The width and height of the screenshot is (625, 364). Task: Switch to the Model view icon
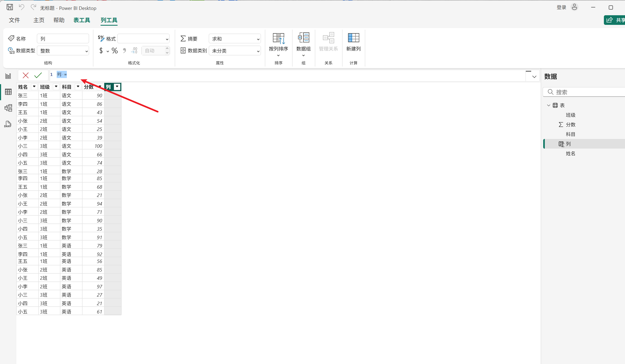(8, 108)
